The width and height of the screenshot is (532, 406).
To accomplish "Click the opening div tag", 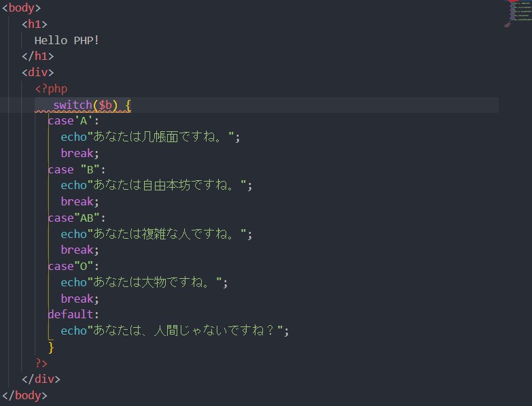I will (x=37, y=73).
